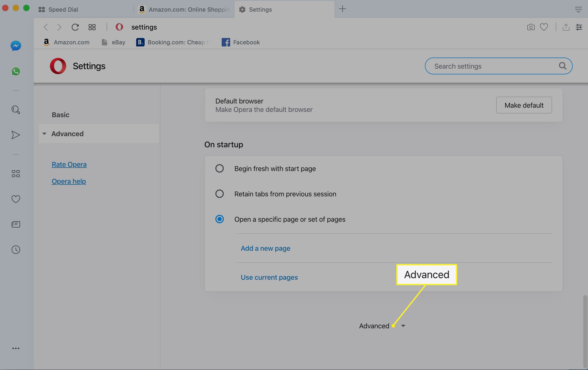588x370 pixels.
Task: Click the large Opera logo beside Settings
Action: click(x=58, y=66)
